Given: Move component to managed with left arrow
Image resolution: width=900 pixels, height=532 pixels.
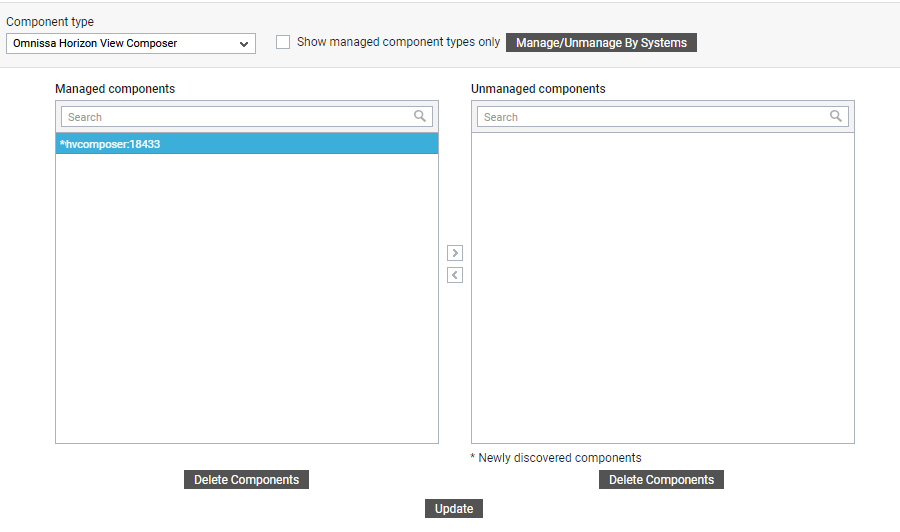Looking at the screenshot, I should [455, 275].
